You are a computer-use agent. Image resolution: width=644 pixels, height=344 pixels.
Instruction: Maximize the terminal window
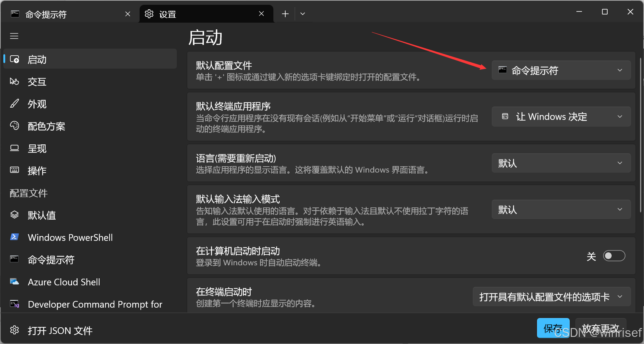tap(605, 12)
